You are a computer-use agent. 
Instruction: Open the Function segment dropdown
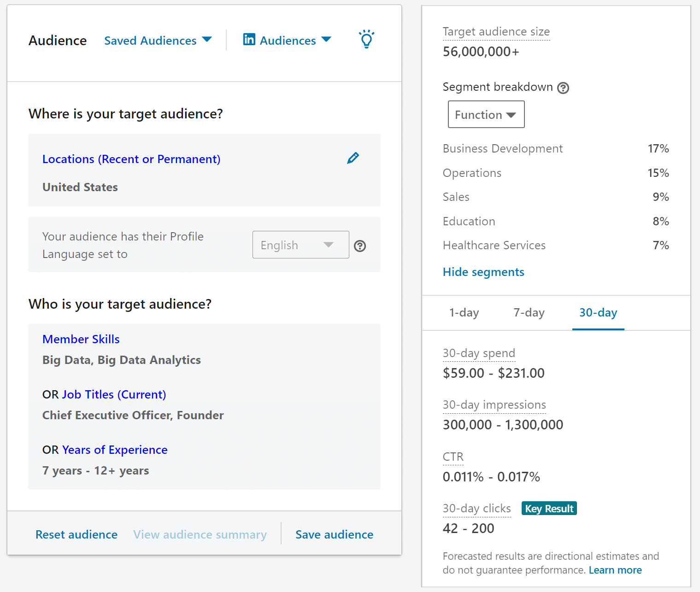(x=486, y=114)
